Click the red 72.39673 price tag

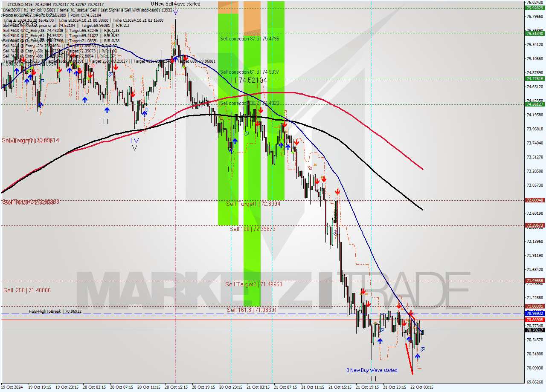(x=535, y=225)
